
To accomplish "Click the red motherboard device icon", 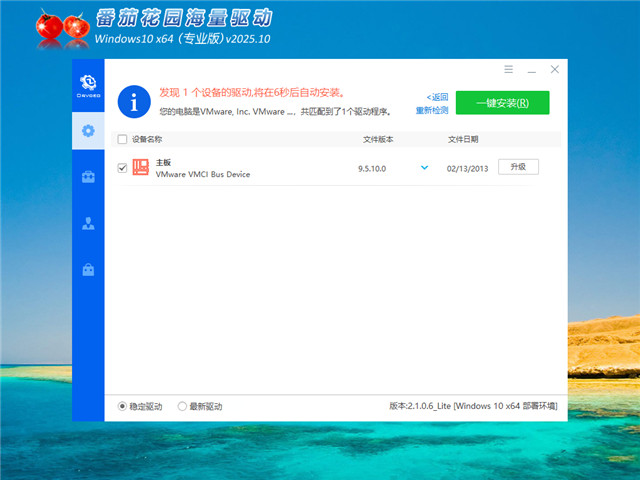I will 140,167.
